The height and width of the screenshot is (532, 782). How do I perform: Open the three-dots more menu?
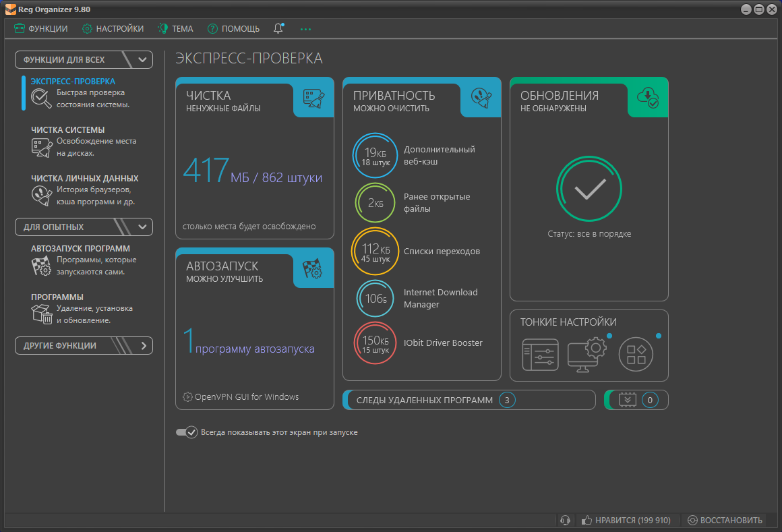[305, 30]
